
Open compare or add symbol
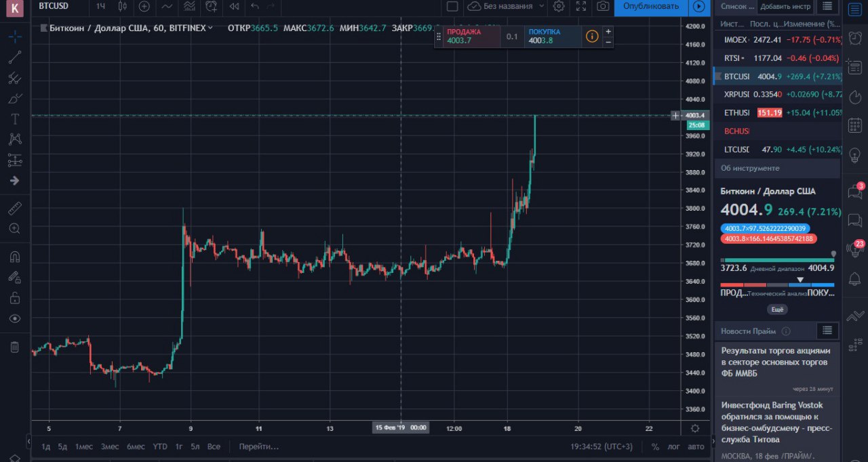144,6
